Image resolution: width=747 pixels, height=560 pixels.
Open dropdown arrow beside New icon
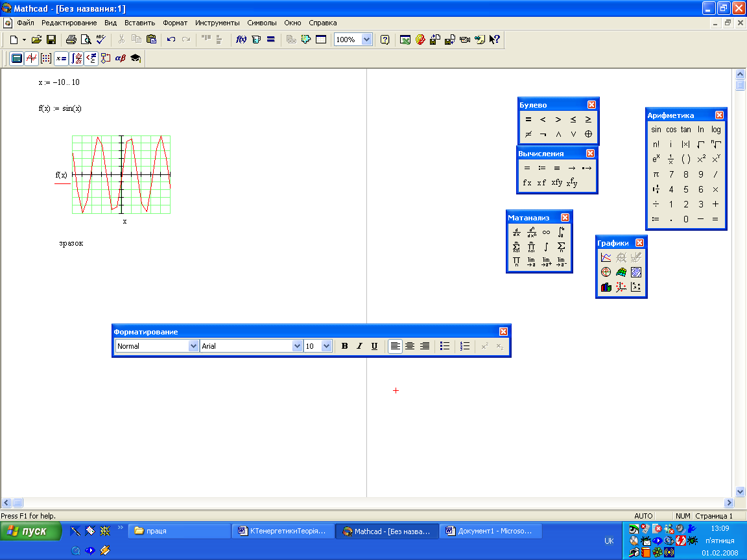[24, 40]
